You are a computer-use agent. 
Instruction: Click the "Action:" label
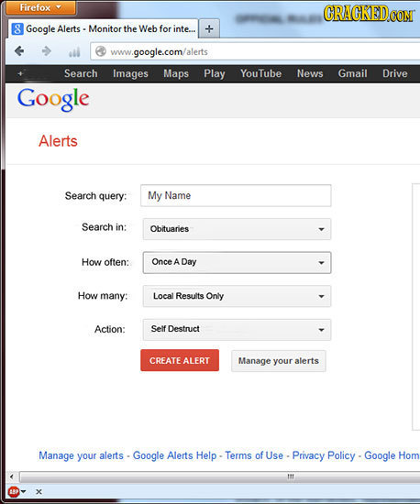coord(110,329)
